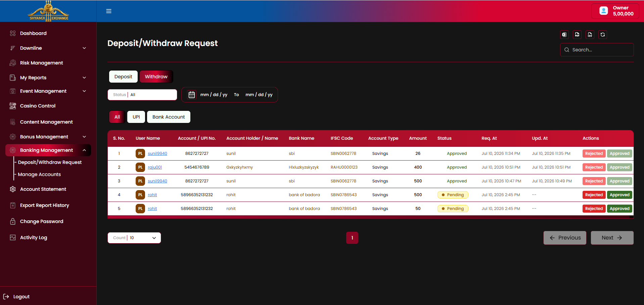This screenshot has width=644, height=305.
Task: Click the My Reports sidebar icon
Action: [13, 78]
